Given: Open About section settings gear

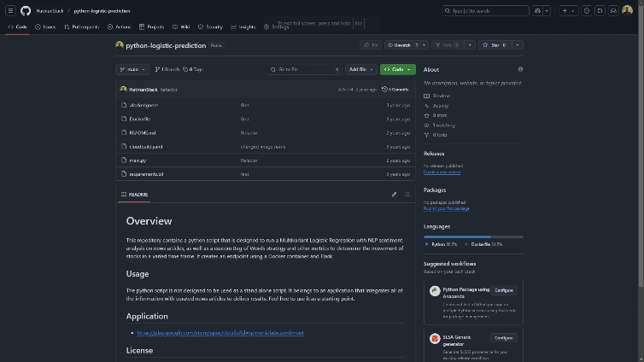Looking at the screenshot, I should 520,69.
